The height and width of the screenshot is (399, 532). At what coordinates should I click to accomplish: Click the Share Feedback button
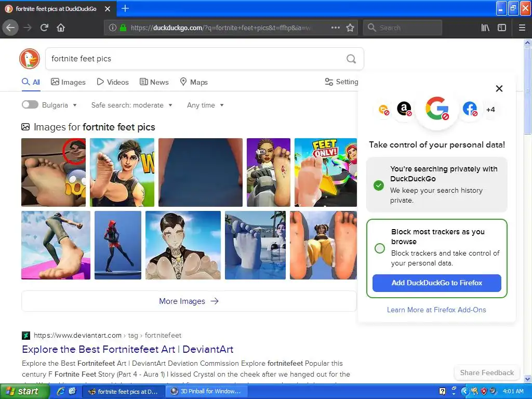click(487, 373)
